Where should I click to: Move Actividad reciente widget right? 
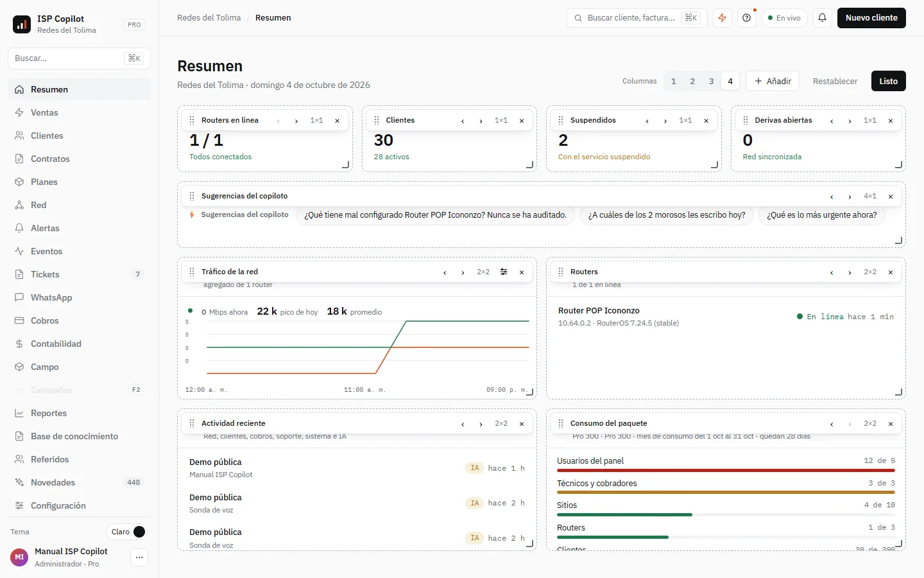[x=481, y=424]
